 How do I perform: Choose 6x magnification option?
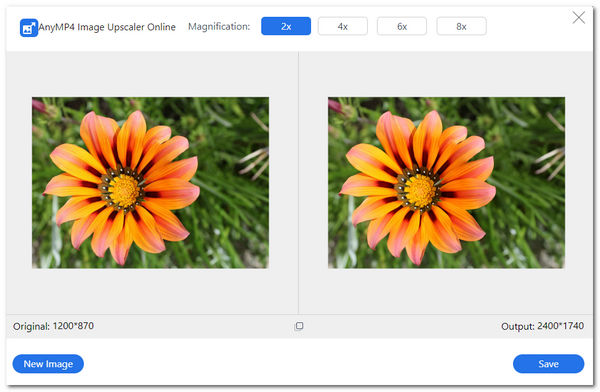click(402, 26)
